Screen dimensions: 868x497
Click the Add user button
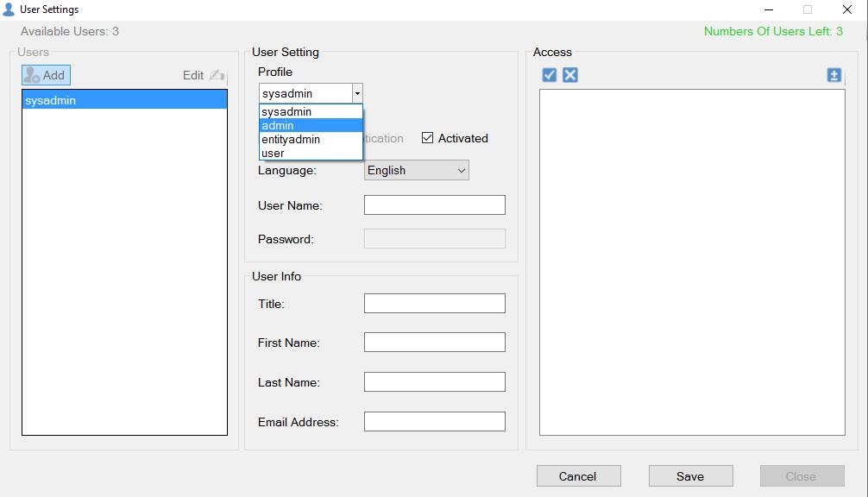[46, 75]
